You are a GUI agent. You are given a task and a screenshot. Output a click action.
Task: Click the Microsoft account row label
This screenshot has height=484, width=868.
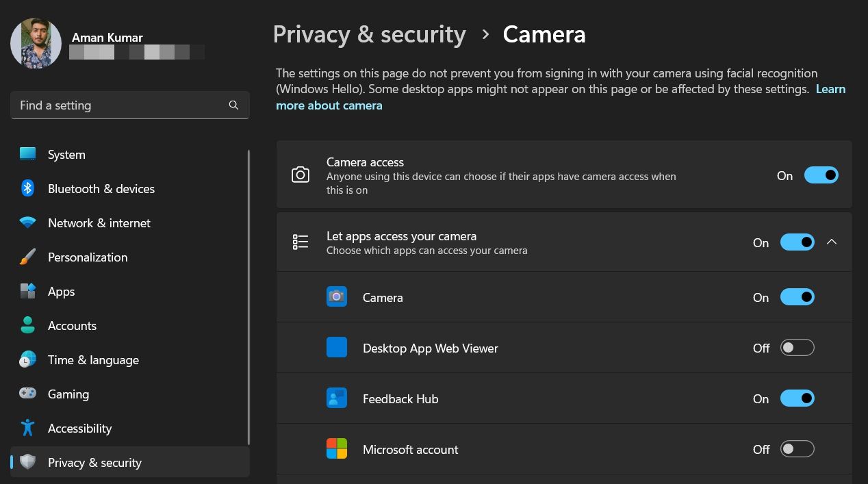411,449
